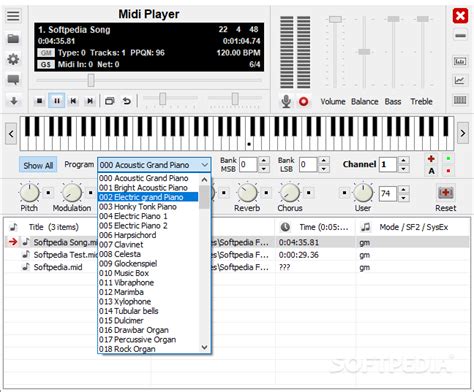The width and height of the screenshot is (474, 392).
Task: Start recording with red record button
Action: tap(303, 101)
